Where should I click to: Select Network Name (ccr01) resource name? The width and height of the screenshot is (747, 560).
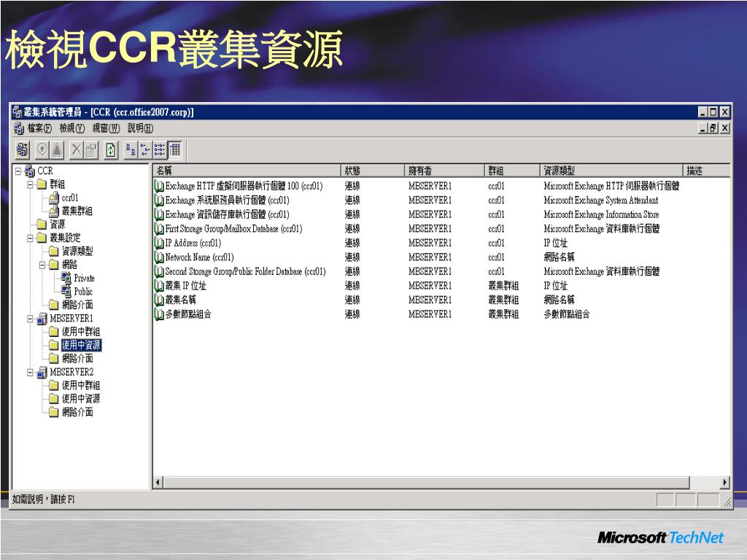click(199, 257)
